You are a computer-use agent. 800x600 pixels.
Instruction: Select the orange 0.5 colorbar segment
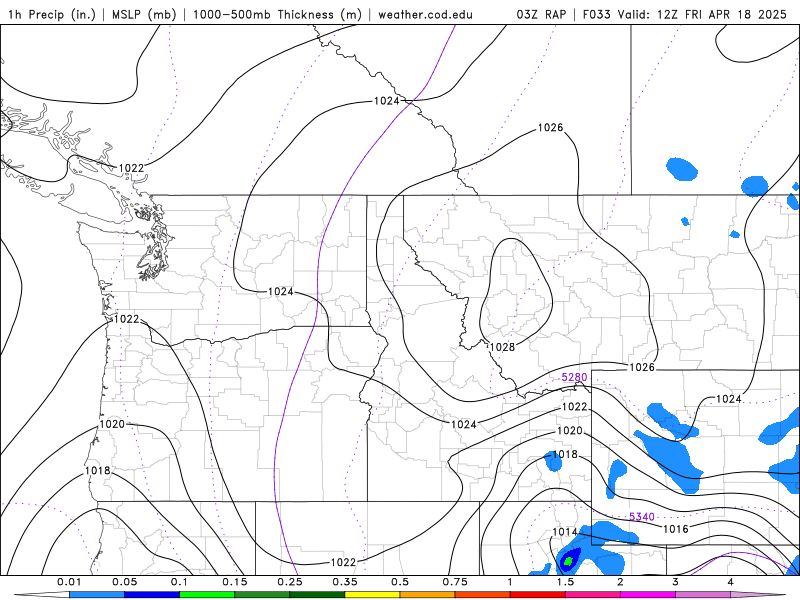[428, 594]
